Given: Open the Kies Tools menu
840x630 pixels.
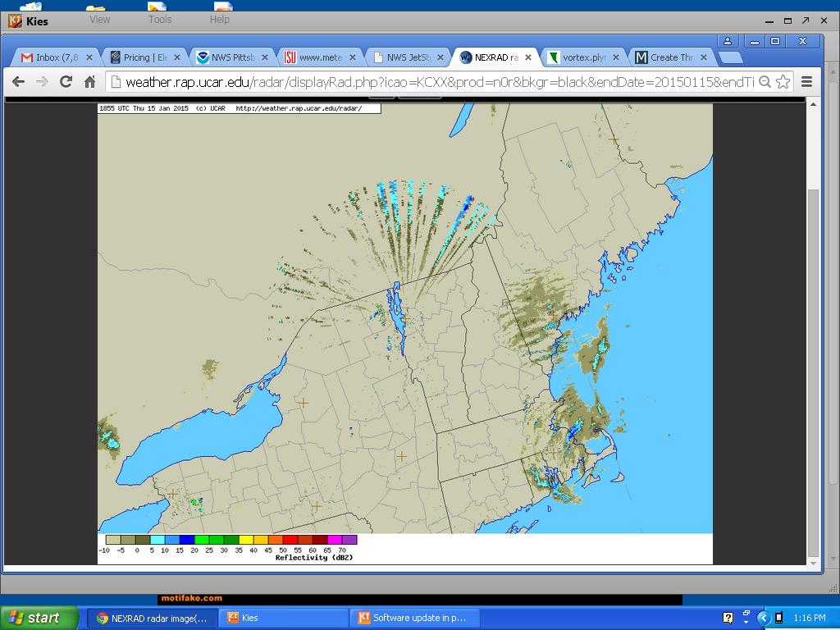Looking at the screenshot, I should pos(159,19).
